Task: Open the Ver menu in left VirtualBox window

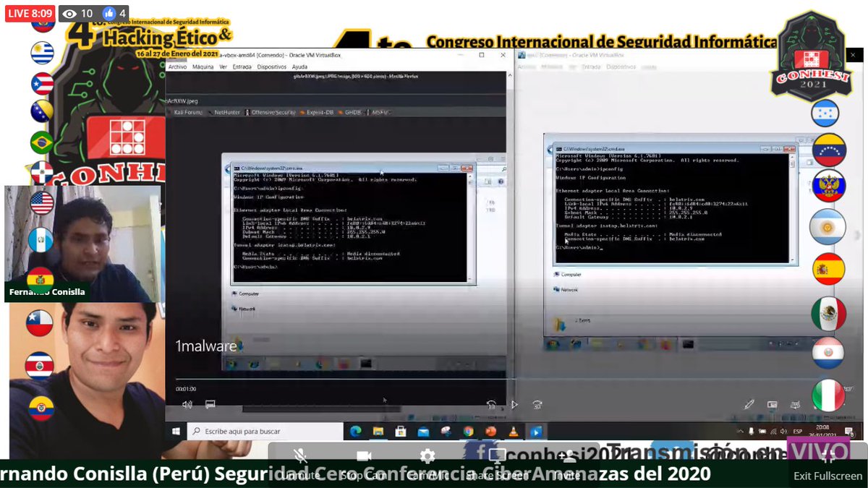Action: pyautogui.click(x=223, y=67)
